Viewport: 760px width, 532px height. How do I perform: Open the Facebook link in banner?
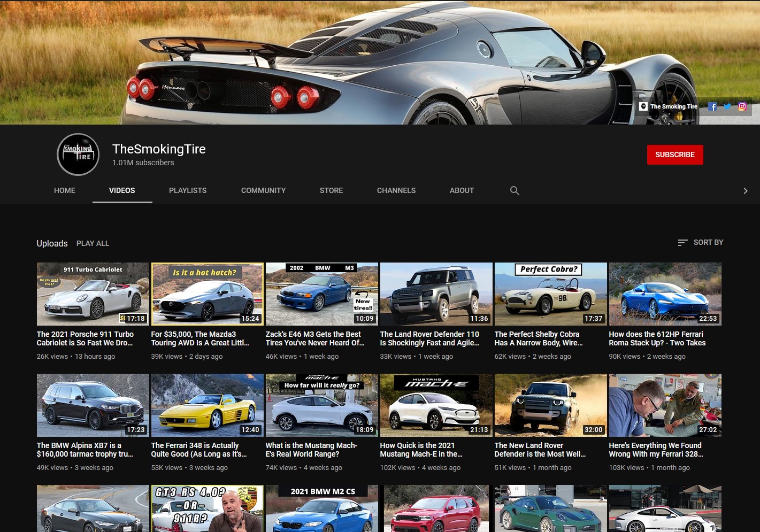pos(712,106)
